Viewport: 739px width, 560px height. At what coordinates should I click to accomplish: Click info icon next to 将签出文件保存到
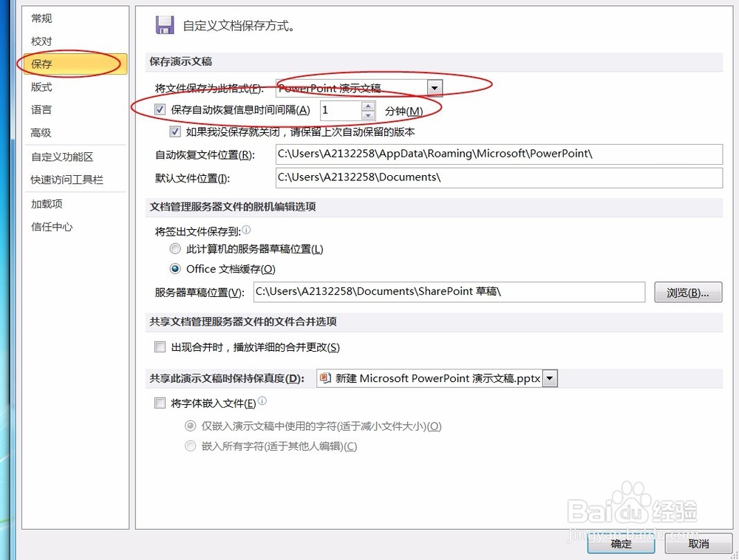point(247,230)
